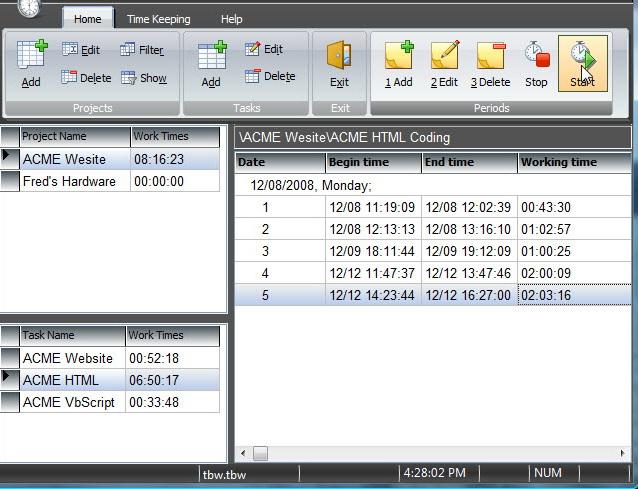Screen dimensions: 638x489
Task: Click the 4:28:02 PM status clock
Action: [x=435, y=473]
